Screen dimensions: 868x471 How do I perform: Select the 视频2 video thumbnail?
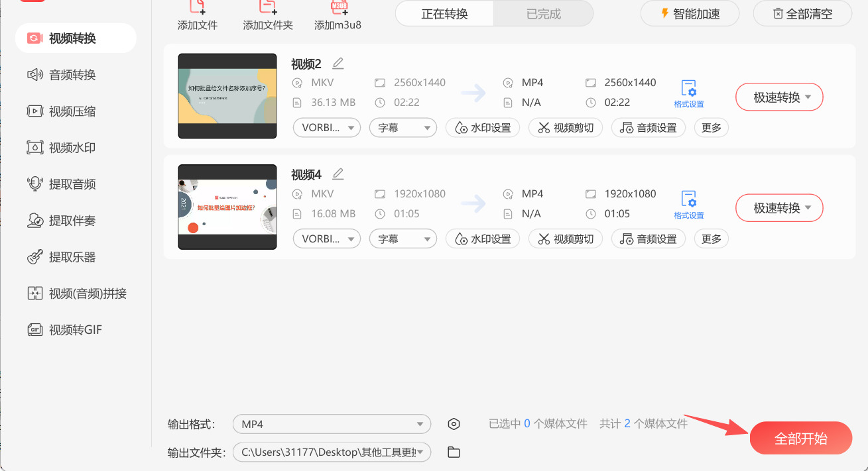[x=227, y=96]
